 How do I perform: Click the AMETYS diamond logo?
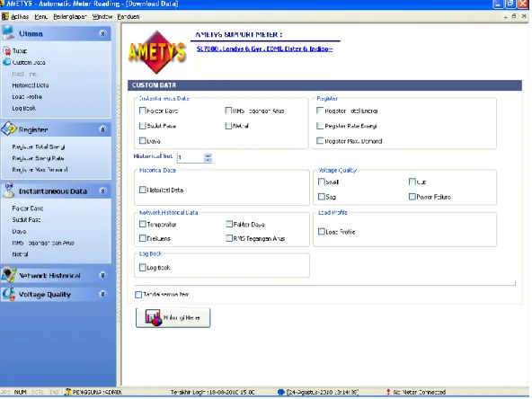(x=156, y=52)
